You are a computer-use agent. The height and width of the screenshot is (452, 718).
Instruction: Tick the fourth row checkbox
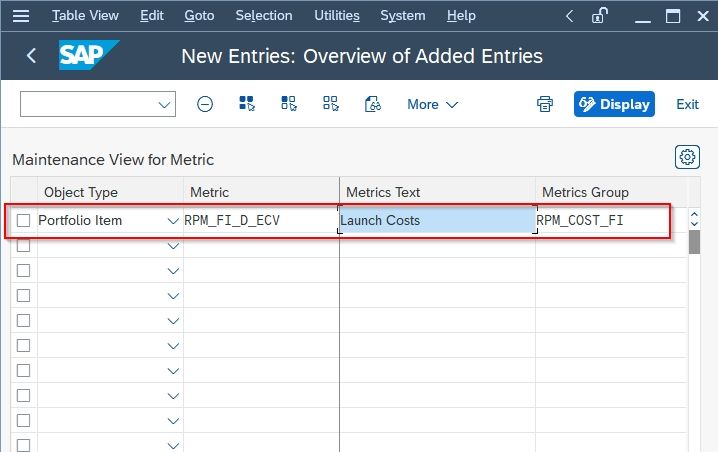pyautogui.click(x=23, y=295)
